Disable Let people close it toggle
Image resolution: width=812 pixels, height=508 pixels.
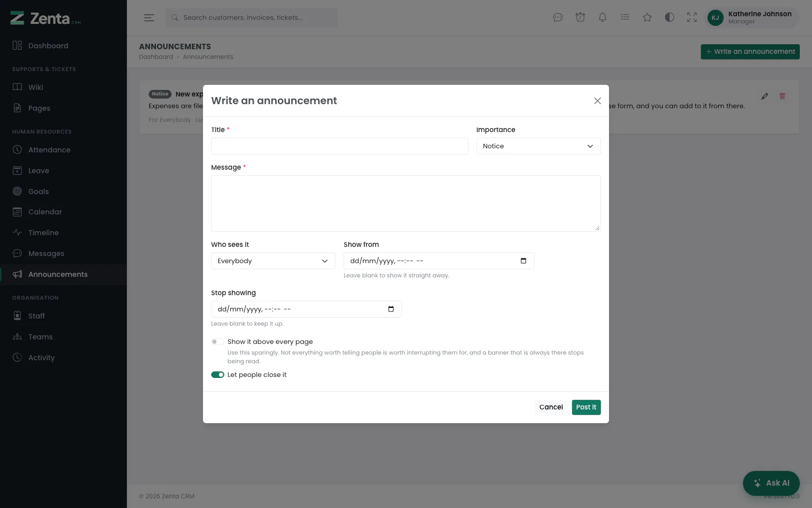pos(217,375)
